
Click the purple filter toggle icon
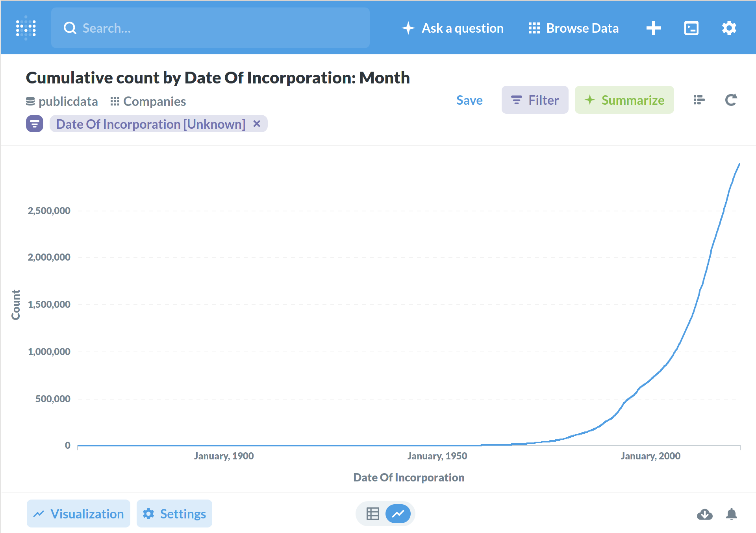pos(35,124)
